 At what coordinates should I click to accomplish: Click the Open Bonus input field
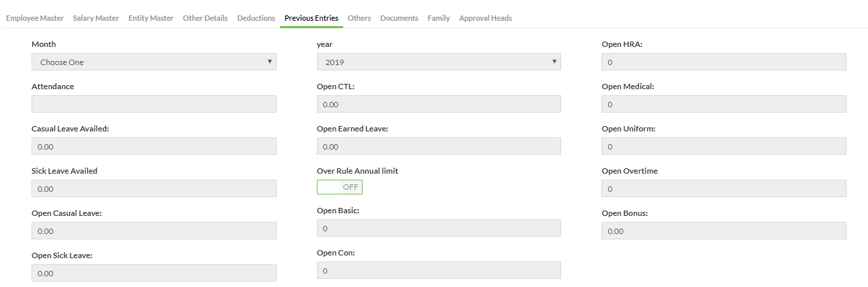click(x=724, y=231)
